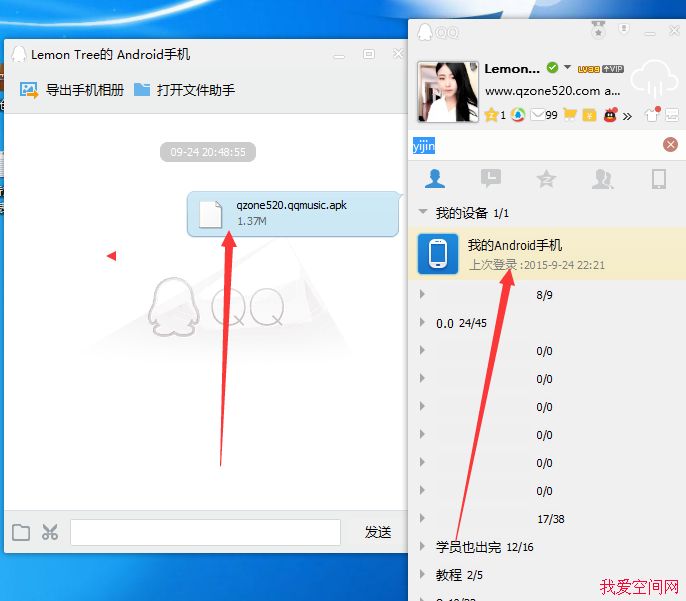Open folder icon at chat bottom left
686x601 pixels.
pyautogui.click(x=21, y=532)
